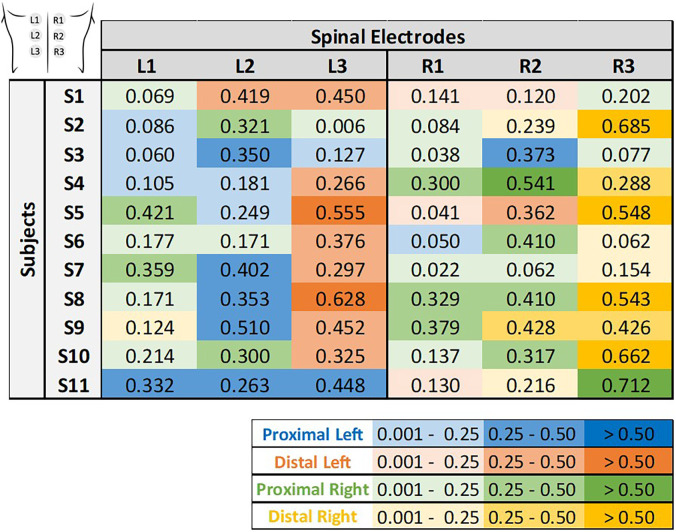Select the Spinal Electrodes header
The width and height of the screenshot is (676, 532).
point(387,36)
